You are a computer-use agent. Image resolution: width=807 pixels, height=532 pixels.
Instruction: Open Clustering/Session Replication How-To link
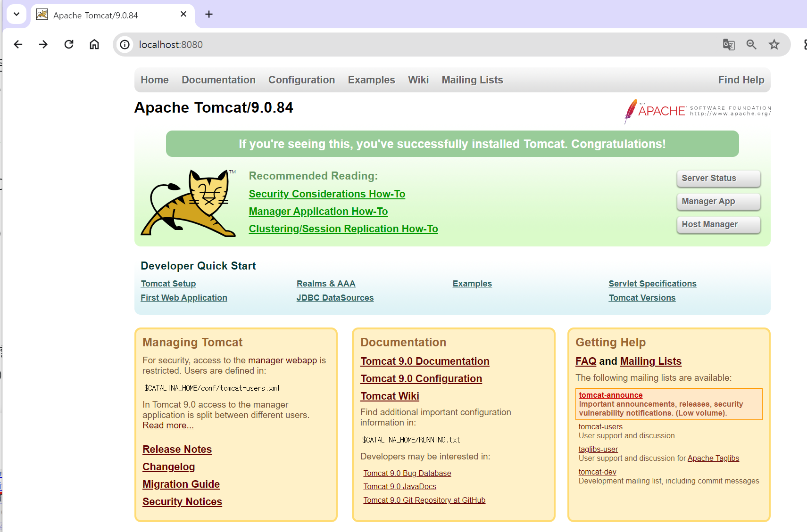click(343, 229)
